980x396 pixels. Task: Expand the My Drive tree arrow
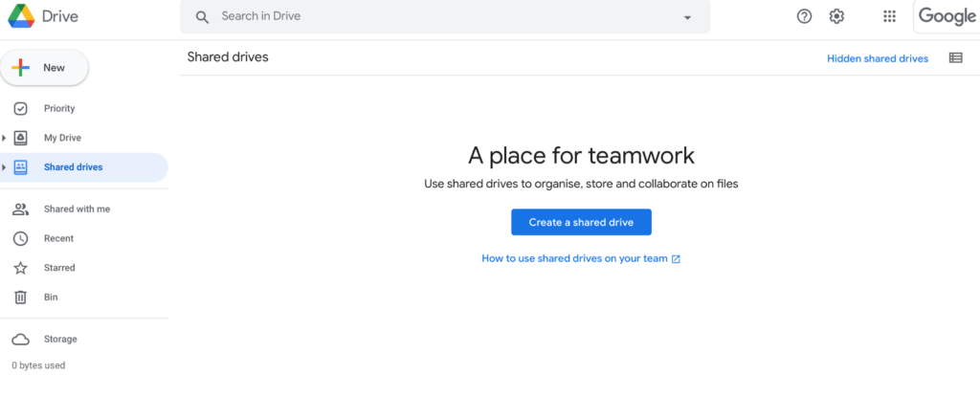click(5, 138)
